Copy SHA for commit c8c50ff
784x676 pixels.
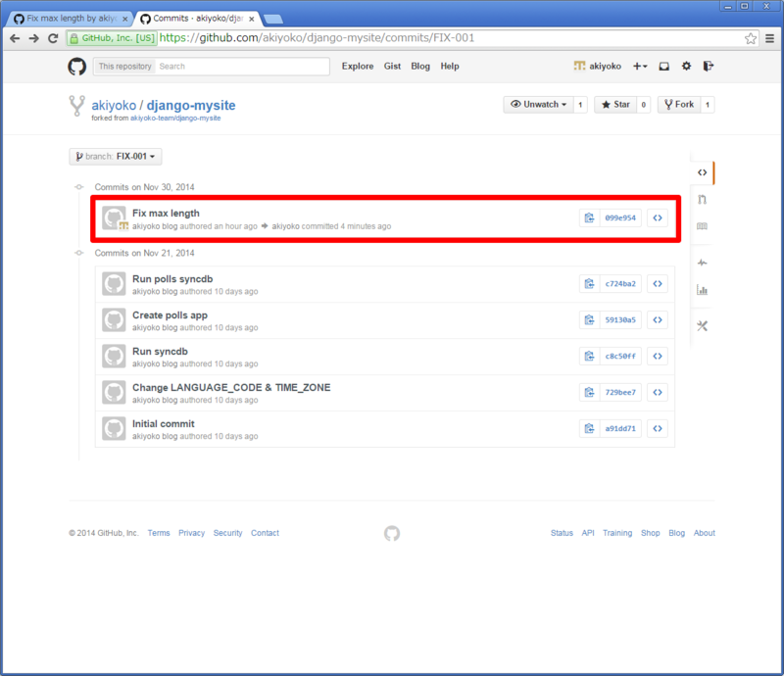(590, 356)
